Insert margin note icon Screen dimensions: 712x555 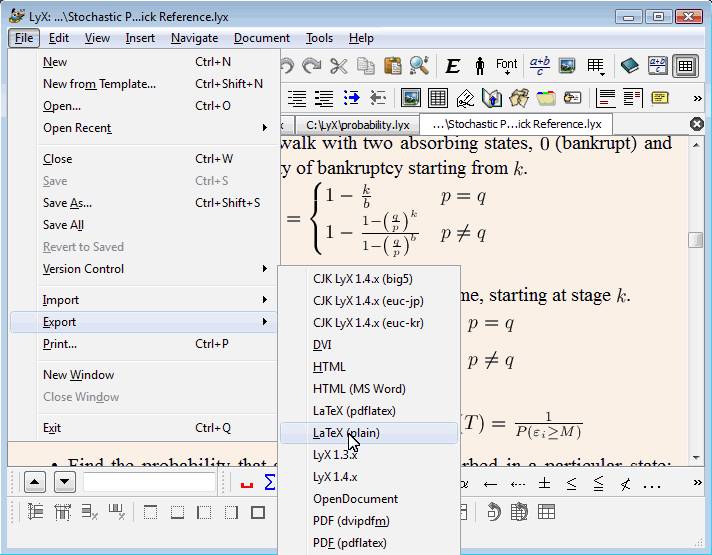click(x=633, y=98)
